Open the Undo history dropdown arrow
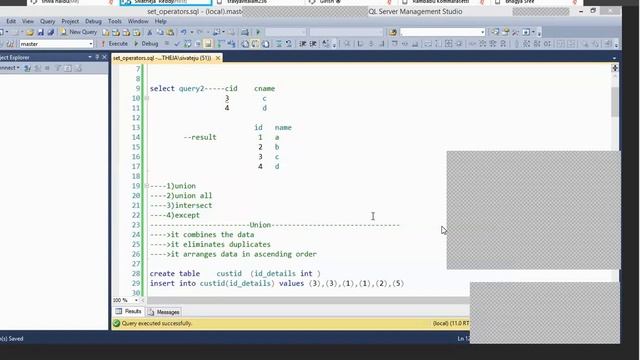This screenshot has width=640, height=360. [191, 32]
